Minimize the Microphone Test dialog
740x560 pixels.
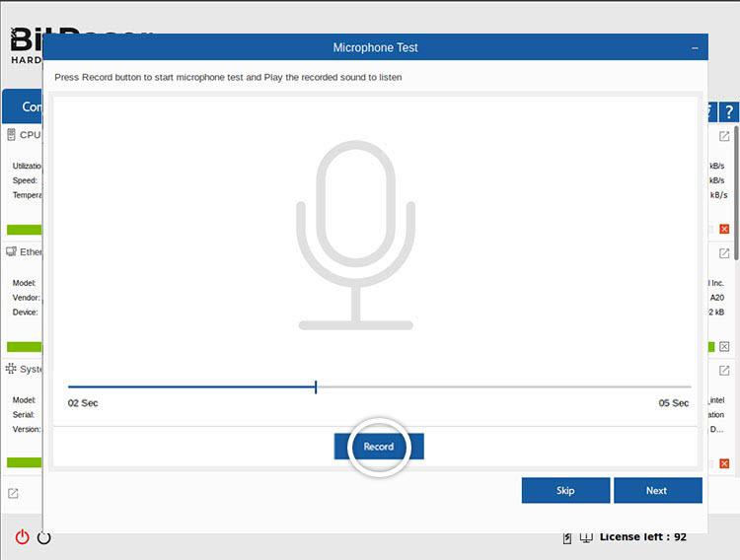coord(695,47)
